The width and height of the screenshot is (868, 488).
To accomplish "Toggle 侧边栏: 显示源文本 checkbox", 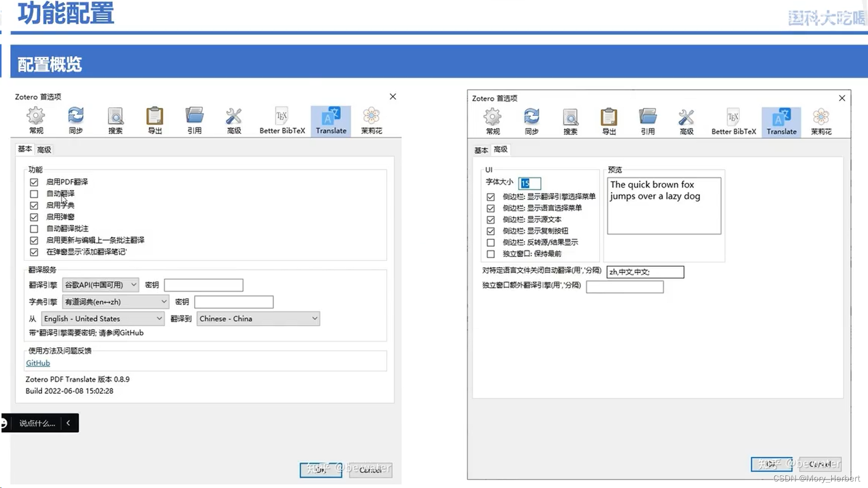I will tap(491, 220).
